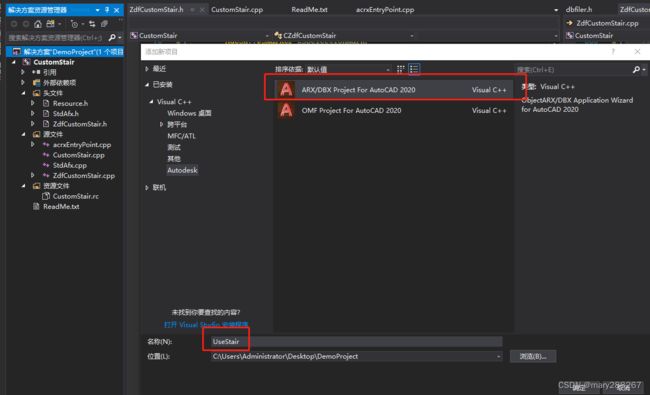The height and width of the screenshot is (395, 650).
Task: Expand the acrxEntryPoint.cpp node arrow
Action: pos(33,145)
